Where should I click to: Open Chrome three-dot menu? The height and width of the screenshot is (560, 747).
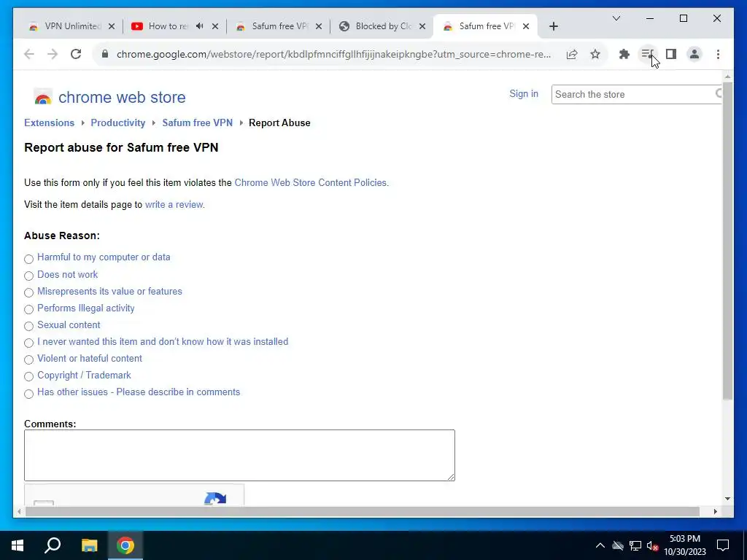pyautogui.click(x=718, y=54)
